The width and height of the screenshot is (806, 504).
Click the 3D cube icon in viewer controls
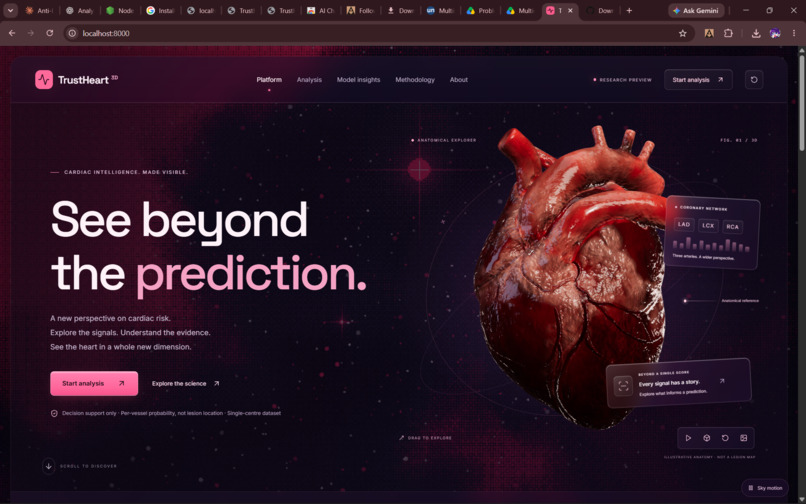[707, 438]
